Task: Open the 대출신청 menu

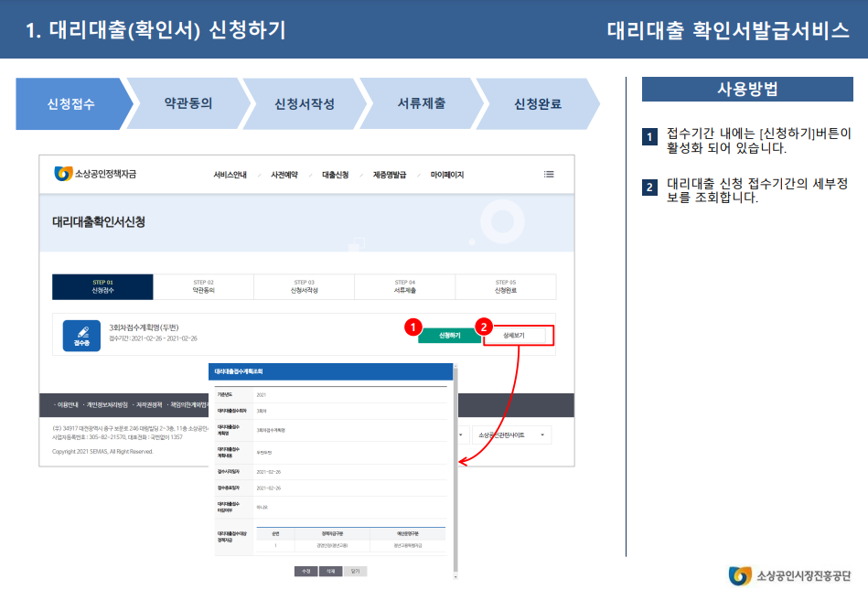Action: click(x=336, y=175)
